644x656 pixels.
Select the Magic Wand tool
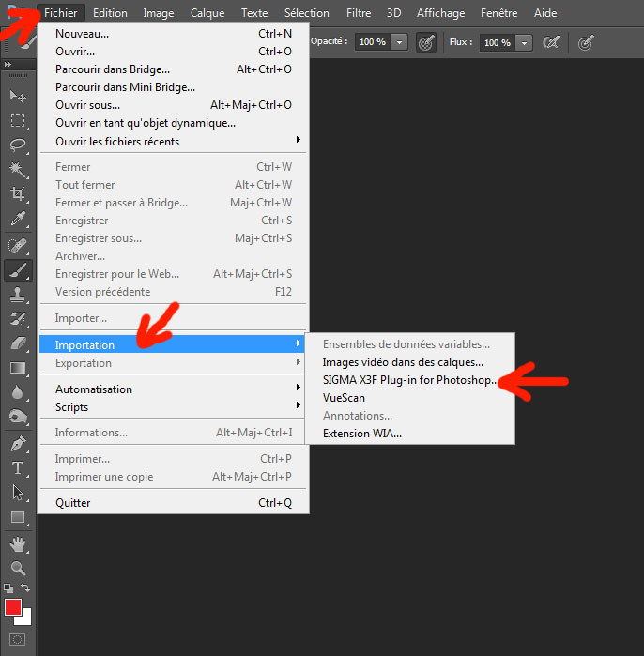(18, 170)
